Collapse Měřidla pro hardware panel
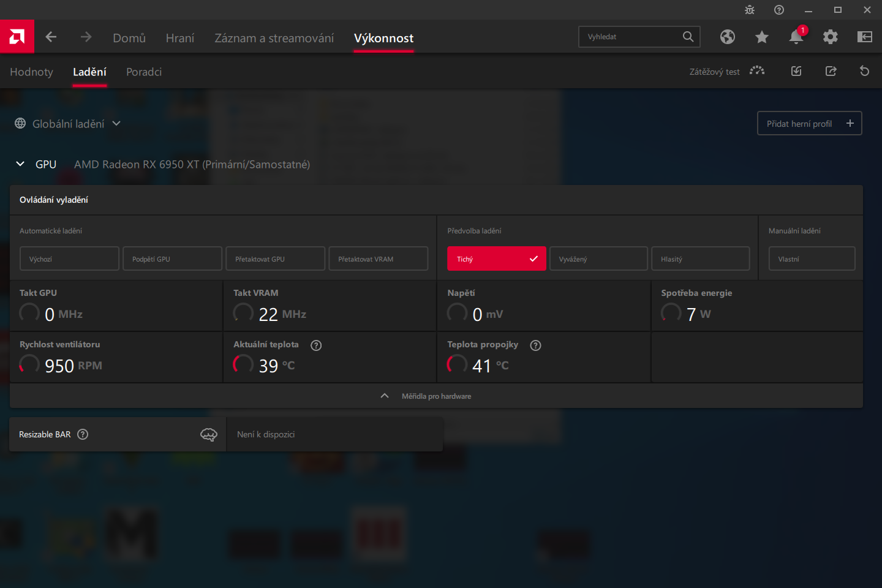Screen dimensions: 882x588 coord(436,396)
